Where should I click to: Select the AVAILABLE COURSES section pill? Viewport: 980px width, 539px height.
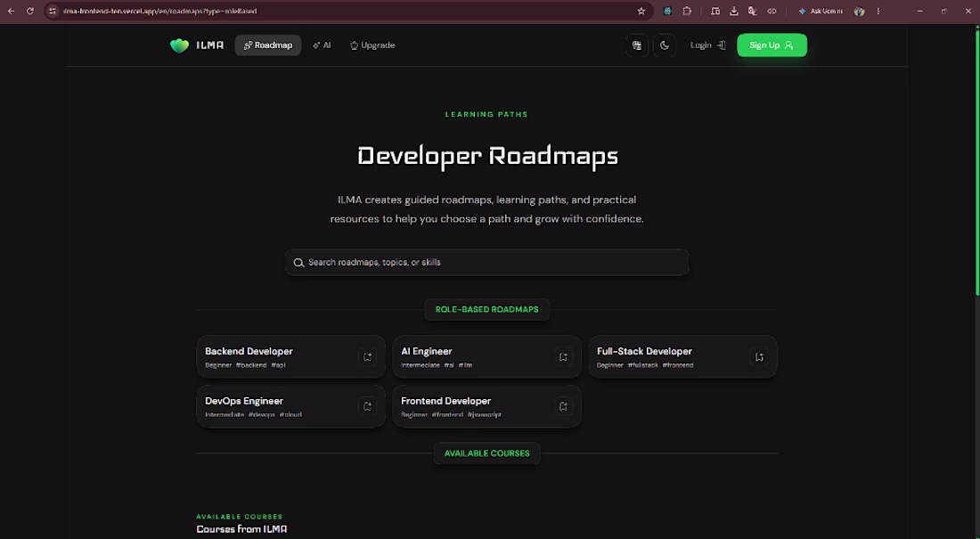click(486, 453)
